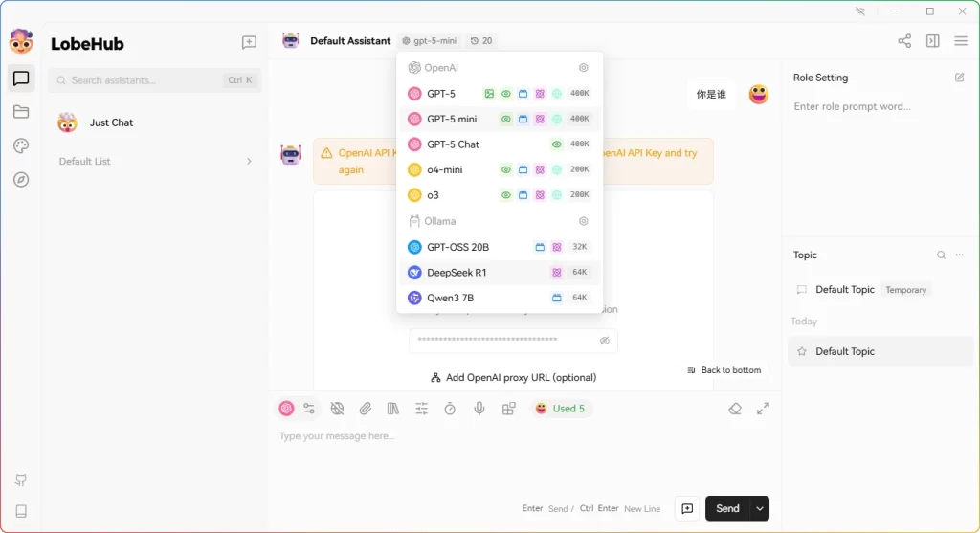Open the Files folder sidebar icon
This screenshot has height=533, width=980.
point(21,112)
